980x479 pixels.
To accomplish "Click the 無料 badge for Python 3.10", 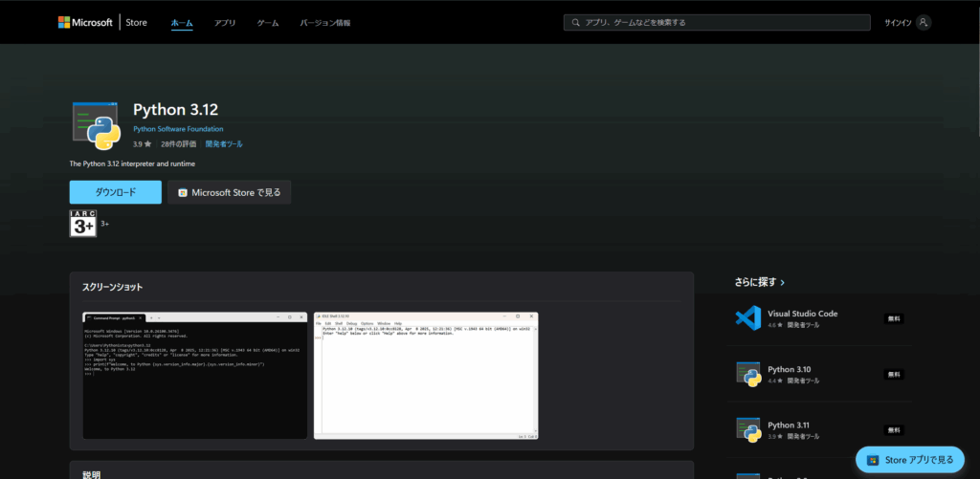I will click(x=894, y=374).
